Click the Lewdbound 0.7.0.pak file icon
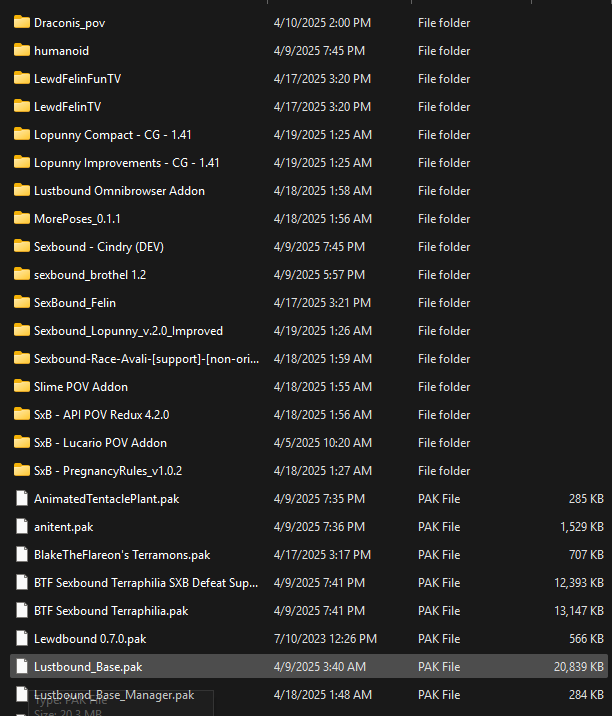Screen dimensions: 612x716 point(21,638)
